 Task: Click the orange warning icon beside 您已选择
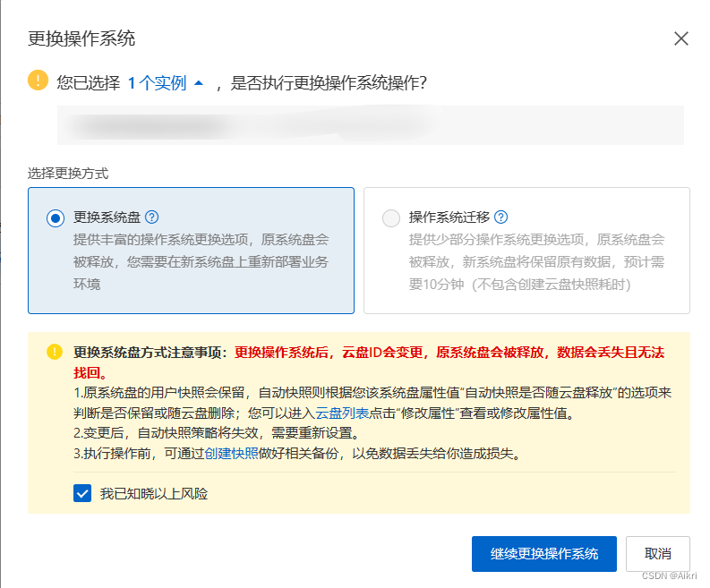pos(38,81)
